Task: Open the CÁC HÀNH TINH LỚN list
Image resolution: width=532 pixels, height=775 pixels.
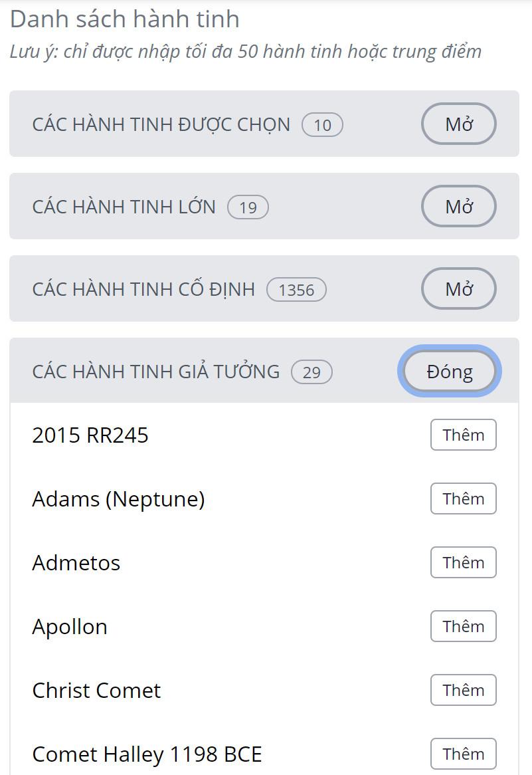Action: (458, 206)
